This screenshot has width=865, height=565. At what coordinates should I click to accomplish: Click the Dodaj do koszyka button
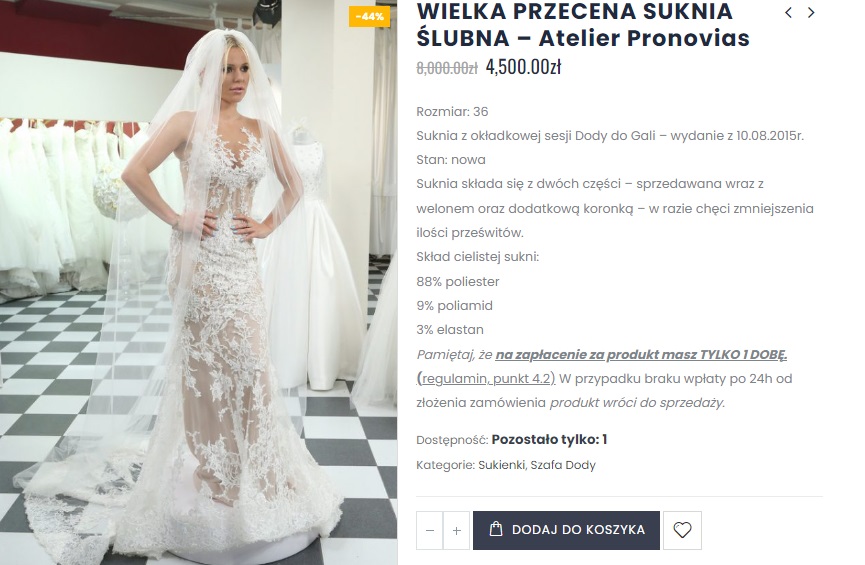566,530
